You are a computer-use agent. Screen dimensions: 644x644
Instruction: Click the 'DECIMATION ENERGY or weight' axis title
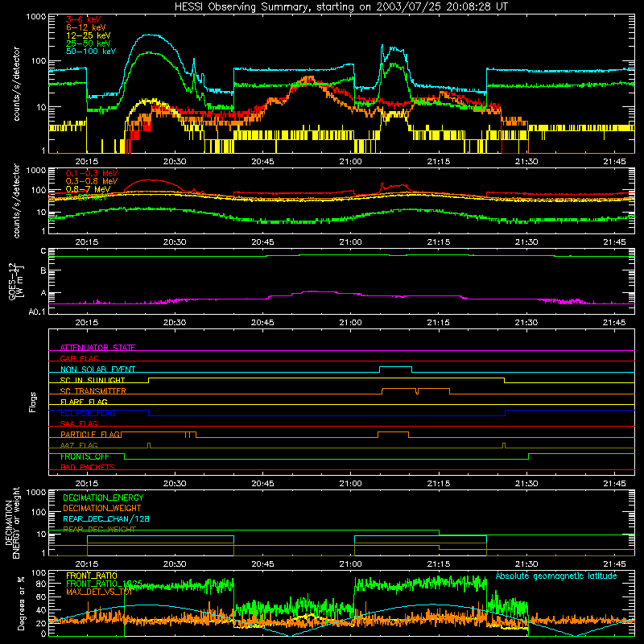[12, 522]
